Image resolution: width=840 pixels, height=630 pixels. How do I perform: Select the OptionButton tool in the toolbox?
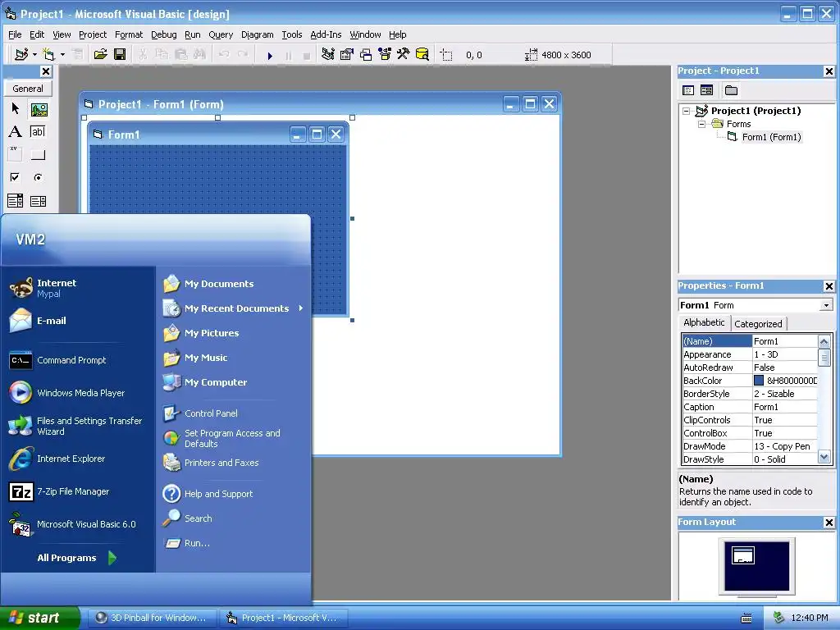(38, 177)
